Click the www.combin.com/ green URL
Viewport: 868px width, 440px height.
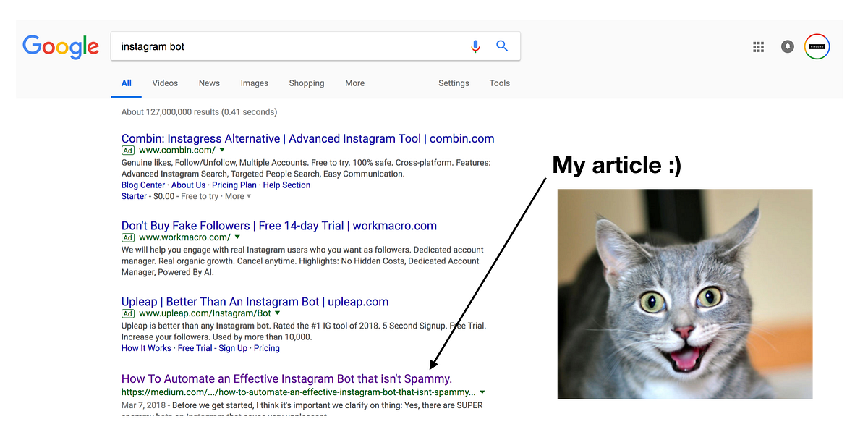click(177, 151)
